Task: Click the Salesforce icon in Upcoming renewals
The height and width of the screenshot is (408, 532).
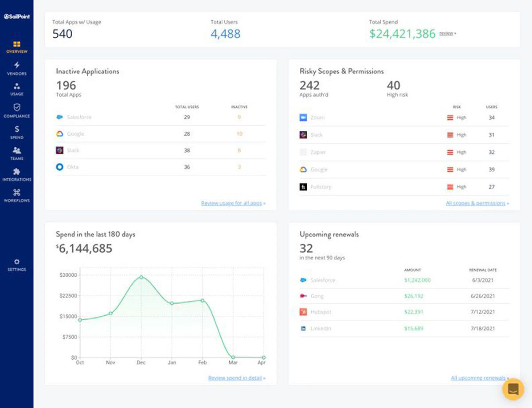Action: click(303, 280)
